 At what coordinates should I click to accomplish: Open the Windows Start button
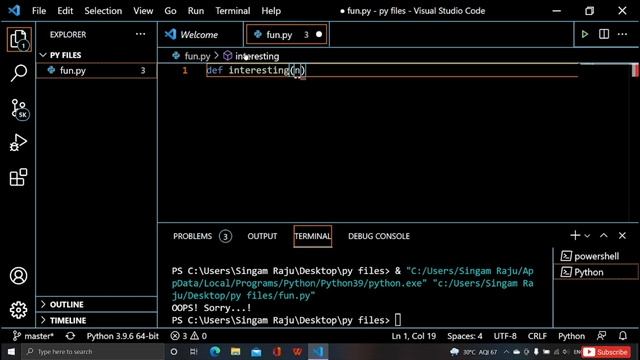11,351
